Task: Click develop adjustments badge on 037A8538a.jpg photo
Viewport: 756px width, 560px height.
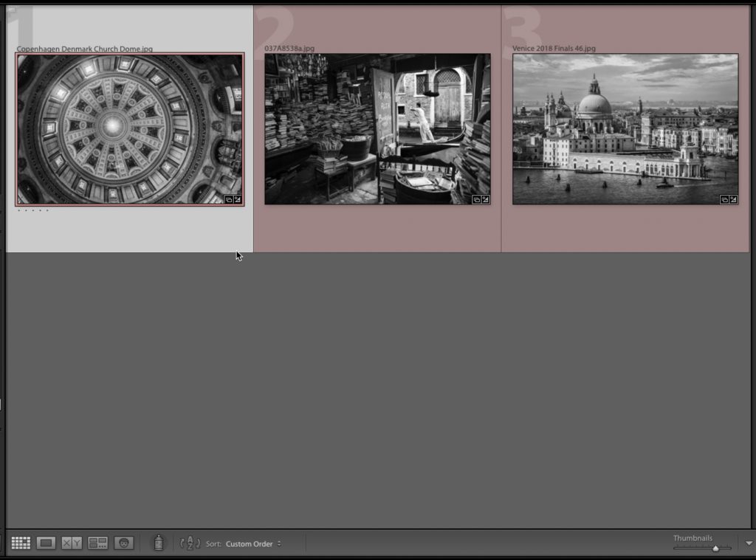Action: coord(486,199)
